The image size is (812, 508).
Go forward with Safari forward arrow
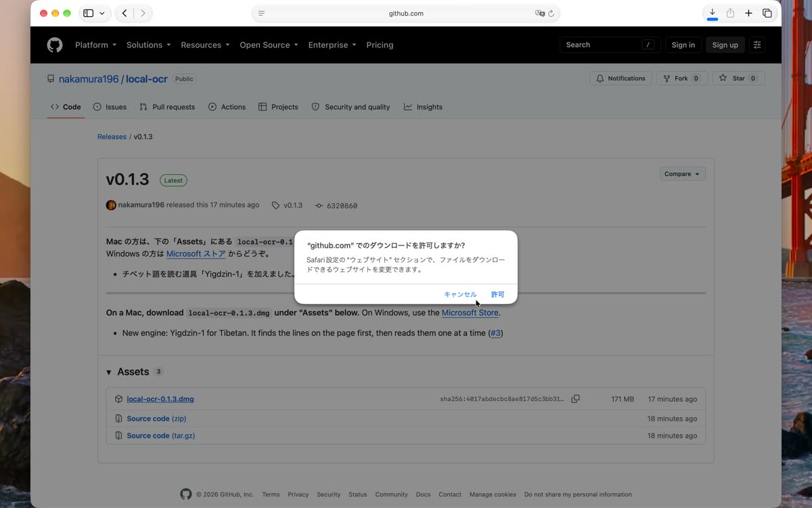[143, 13]
